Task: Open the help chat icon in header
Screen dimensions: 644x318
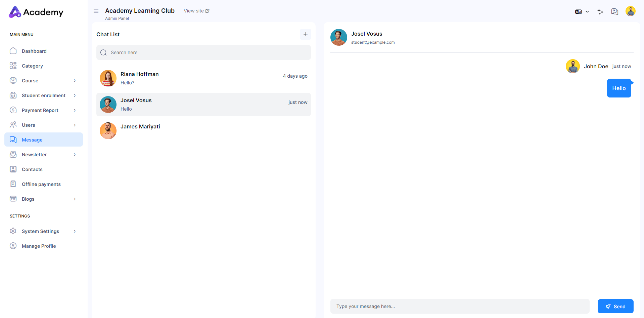Action: coord(614,12)
